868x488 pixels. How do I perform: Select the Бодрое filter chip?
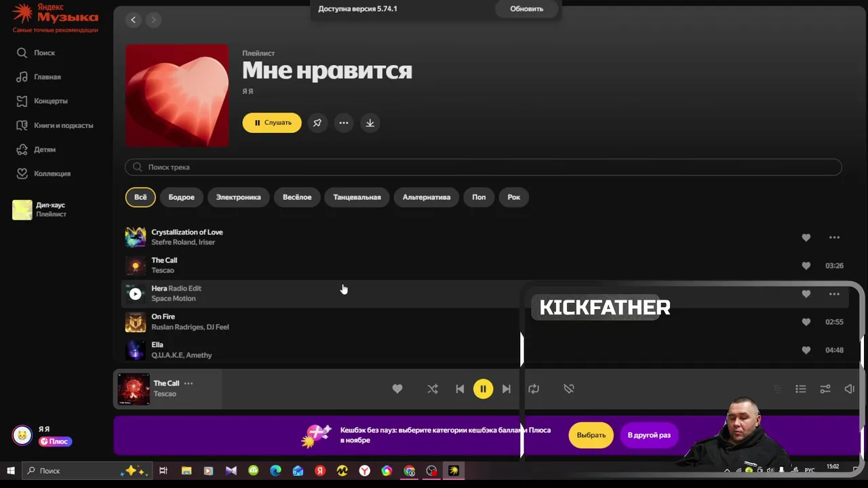point(181,197)
